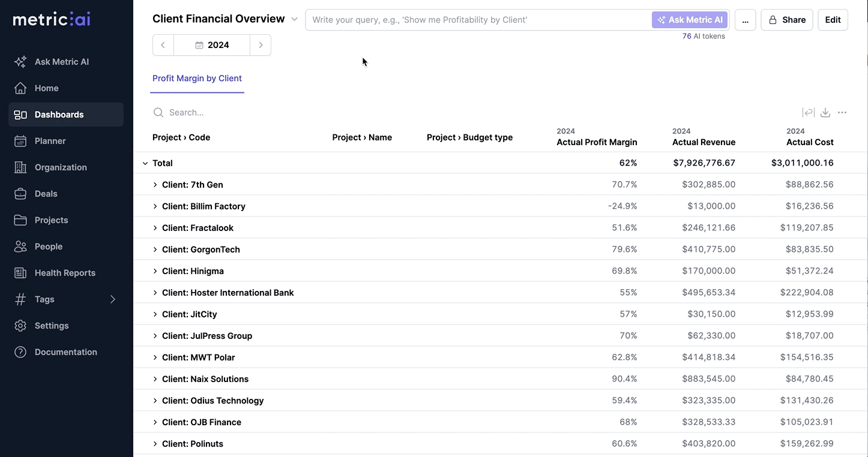Open the Deals section
Image resolution: width=868 pixels, height=457 pixels.
click(46, 194)
